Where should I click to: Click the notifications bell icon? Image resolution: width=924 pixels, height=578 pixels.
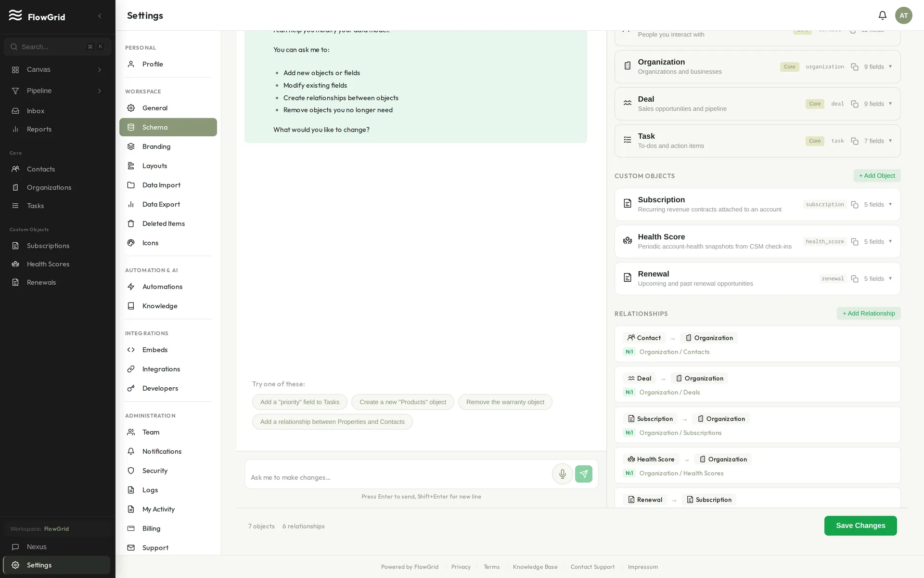tap(882, 15)
